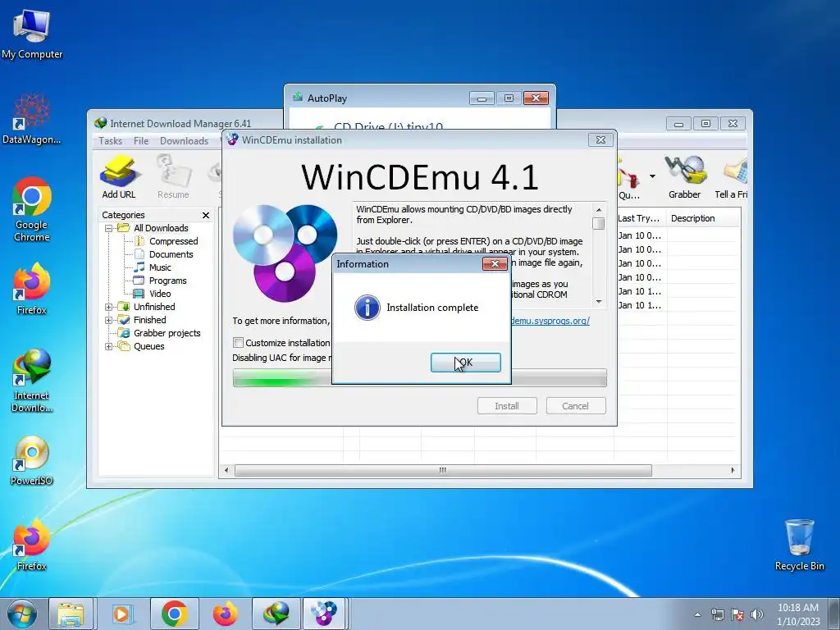The width and height of the screenshot is (840, 630).
Task: Select the Music category
Action: (160, 267)
